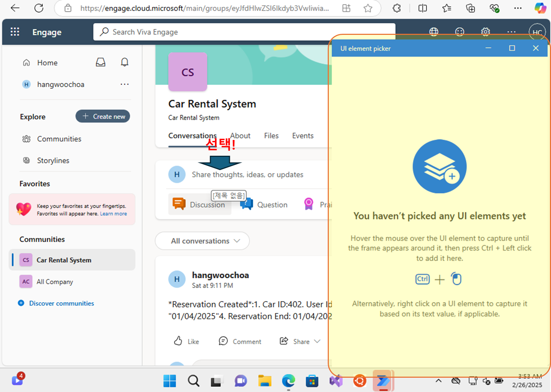The height and width of the screenshot is (392, 551).
Task: Toggle split screen view icon
Action: click(422, 8)
